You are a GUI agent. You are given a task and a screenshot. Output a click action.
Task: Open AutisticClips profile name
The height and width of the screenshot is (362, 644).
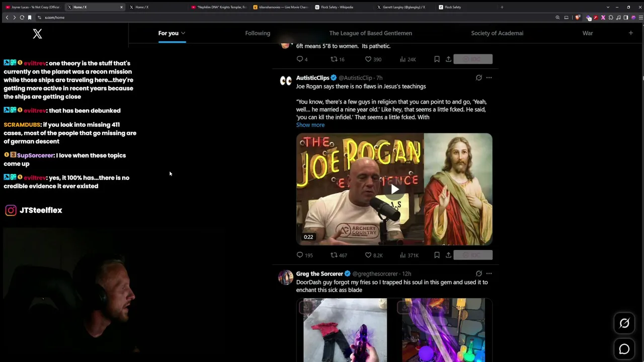[x=312, y=78]
